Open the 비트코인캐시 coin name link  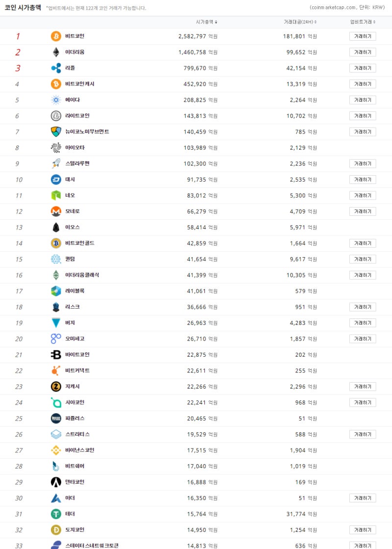pyautogui.click(x=79, y=84)
